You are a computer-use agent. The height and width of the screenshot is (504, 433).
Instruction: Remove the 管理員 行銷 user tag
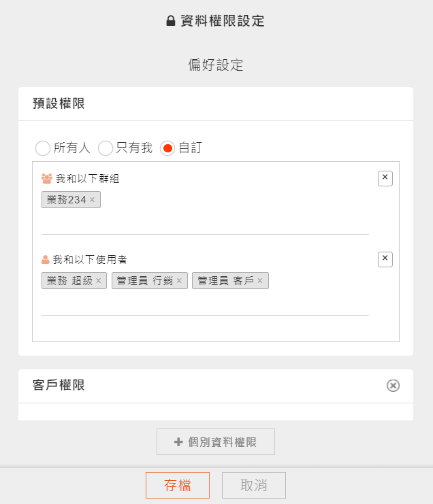click(x=179, y=281)
